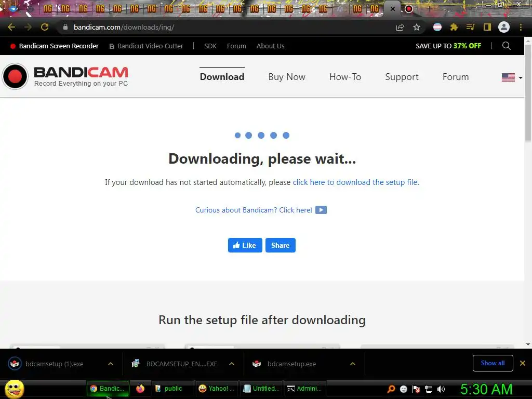Open the Bandicam Screen Recorder top link

coord(54,46)
